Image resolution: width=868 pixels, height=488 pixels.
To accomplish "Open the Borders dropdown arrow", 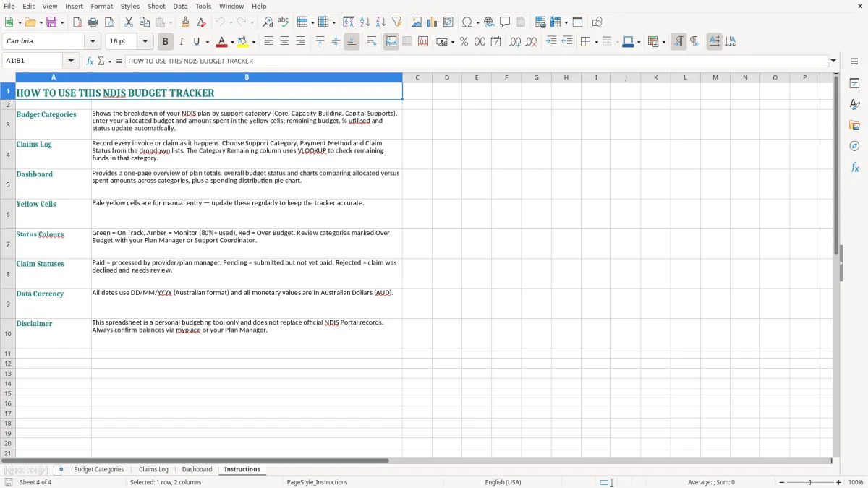I will click(x=595, y=42).
